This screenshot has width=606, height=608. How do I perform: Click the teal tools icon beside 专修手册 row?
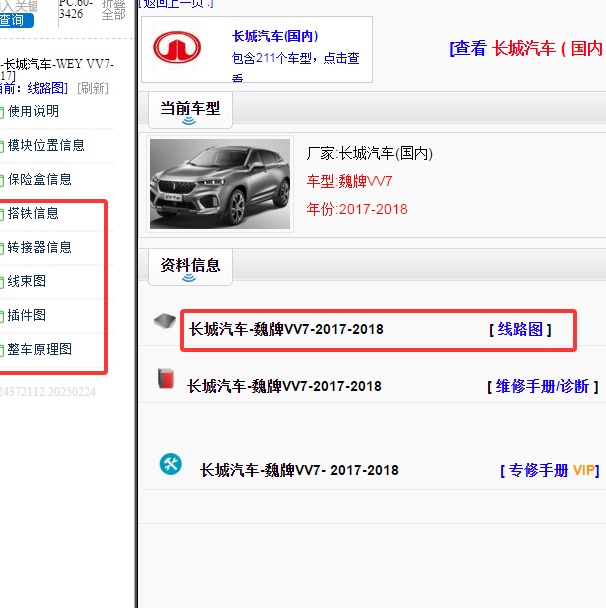pyautogui.click(x=171, y=464)
